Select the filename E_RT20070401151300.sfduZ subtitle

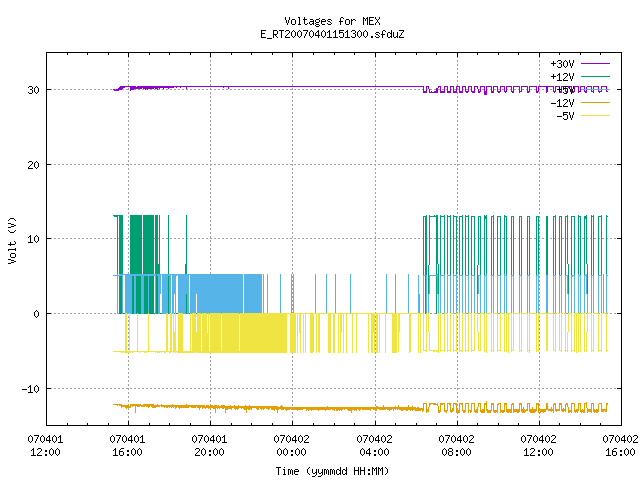tap(332, 34)
